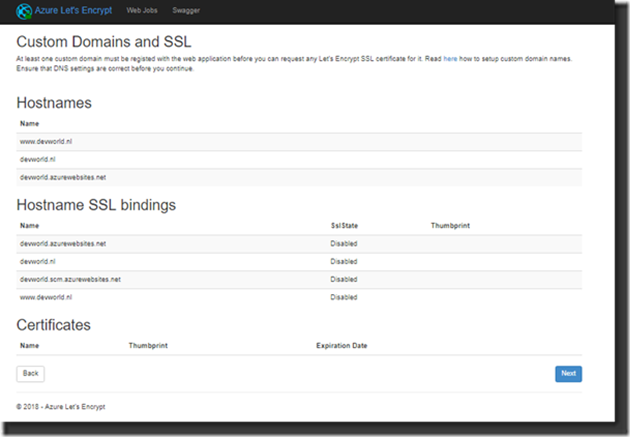Screen dimensions: 630x437
Task: Click the Back button
Action: click(31, 374)
